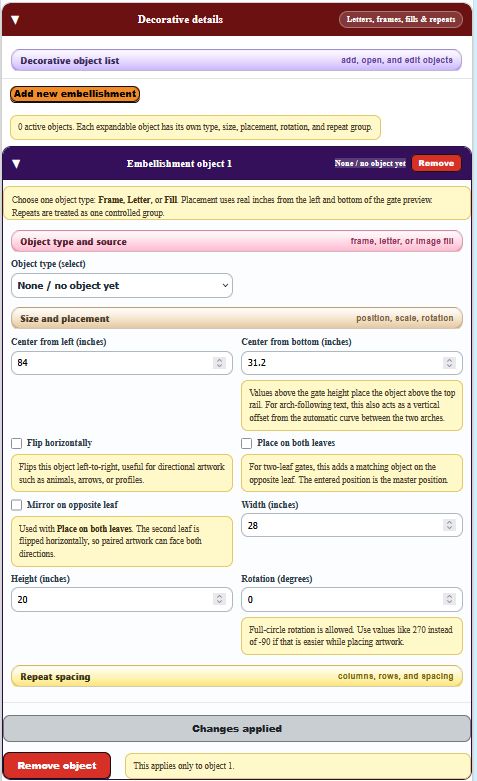This screenshot has height=781, width=477.
Task: Toggle Mirror on opposite leaf checkbox
Action: click(x=16, y=505)
